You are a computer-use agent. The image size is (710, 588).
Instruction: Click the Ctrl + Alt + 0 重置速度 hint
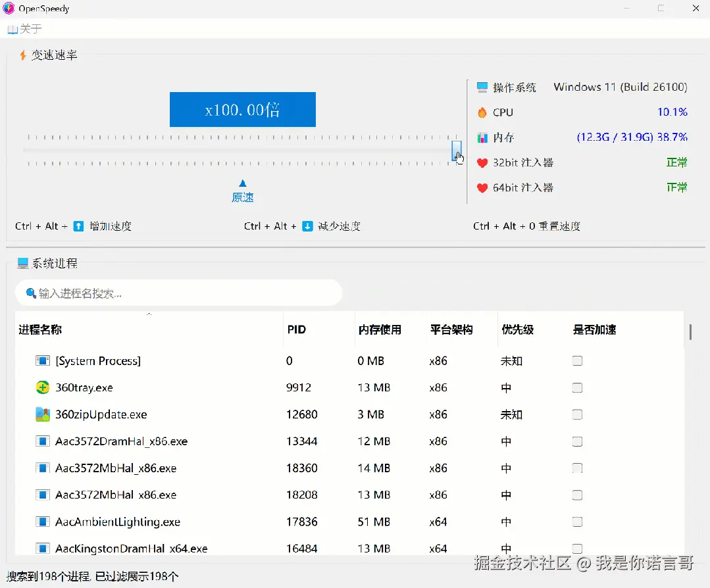point(526,226)
